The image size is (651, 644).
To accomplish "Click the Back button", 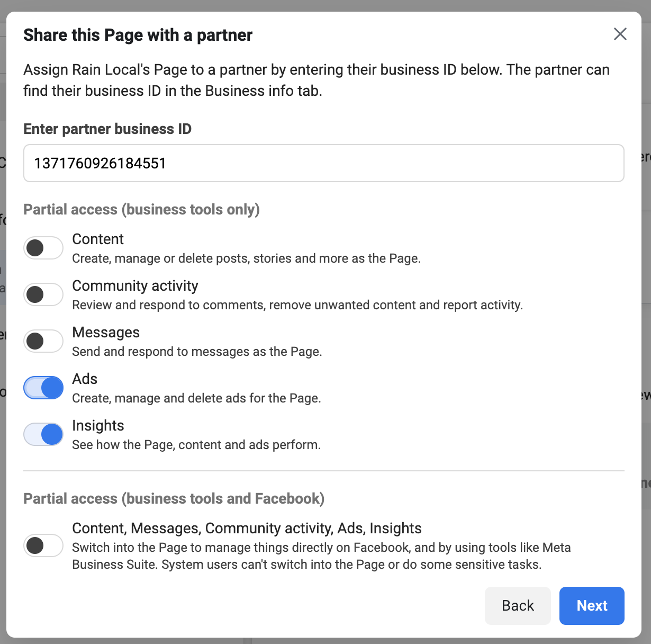I will (x=517, y=605).
